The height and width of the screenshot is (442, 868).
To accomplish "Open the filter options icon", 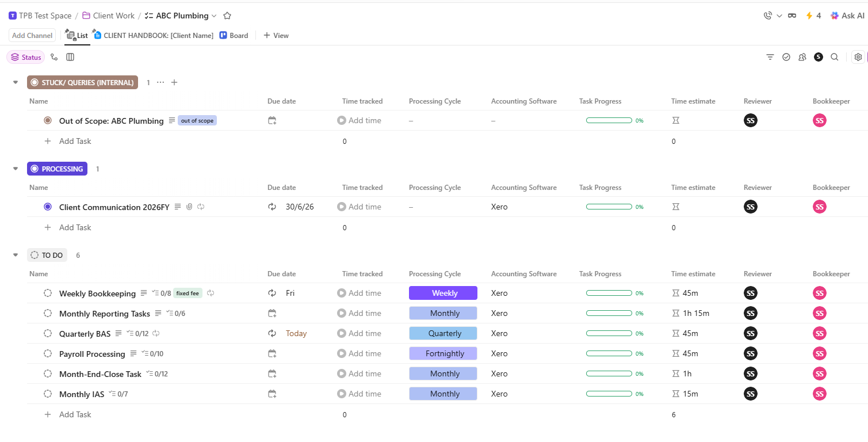I will pos(770,57).
